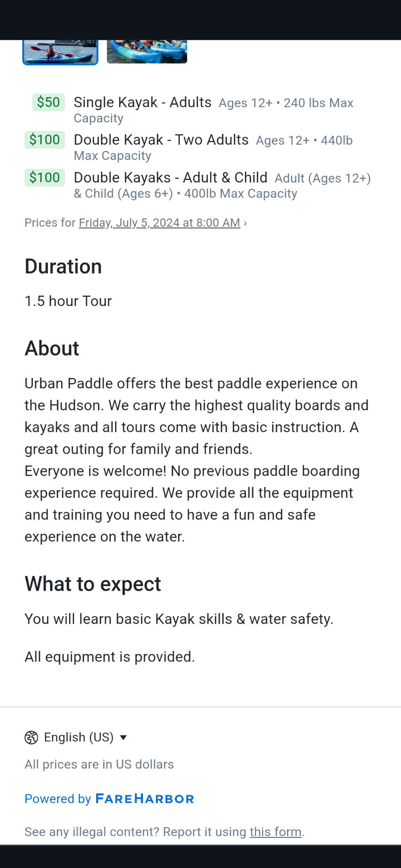Click the globe language icon
Image resolution: width=401 pixels, height=868 pixels.
pyautogui.click(x=31, y=737)
